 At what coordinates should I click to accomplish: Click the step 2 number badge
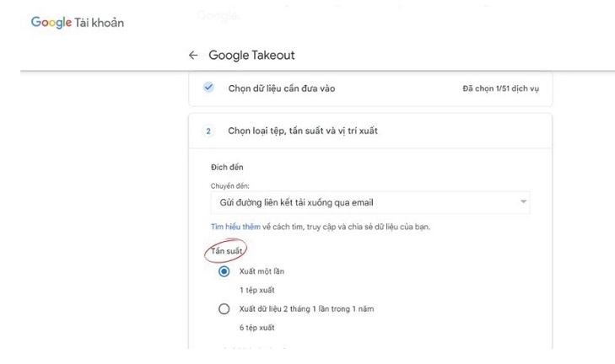click(x=208, y=131)
